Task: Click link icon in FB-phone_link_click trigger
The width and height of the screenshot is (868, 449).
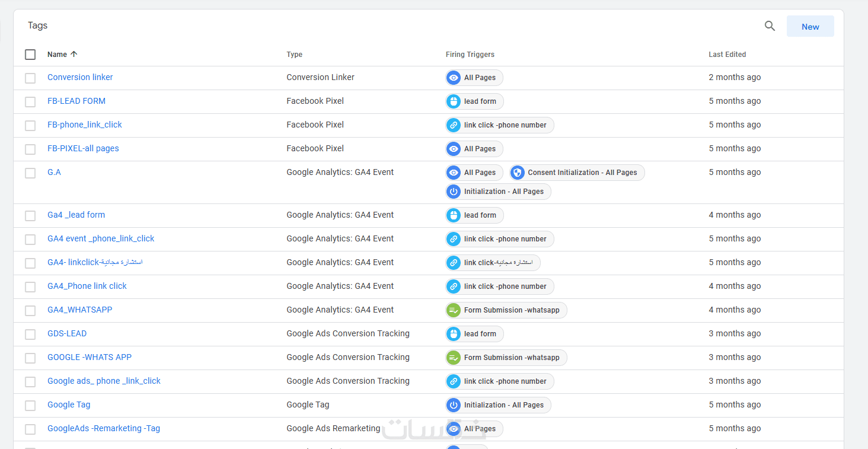Action: point(454,125)
